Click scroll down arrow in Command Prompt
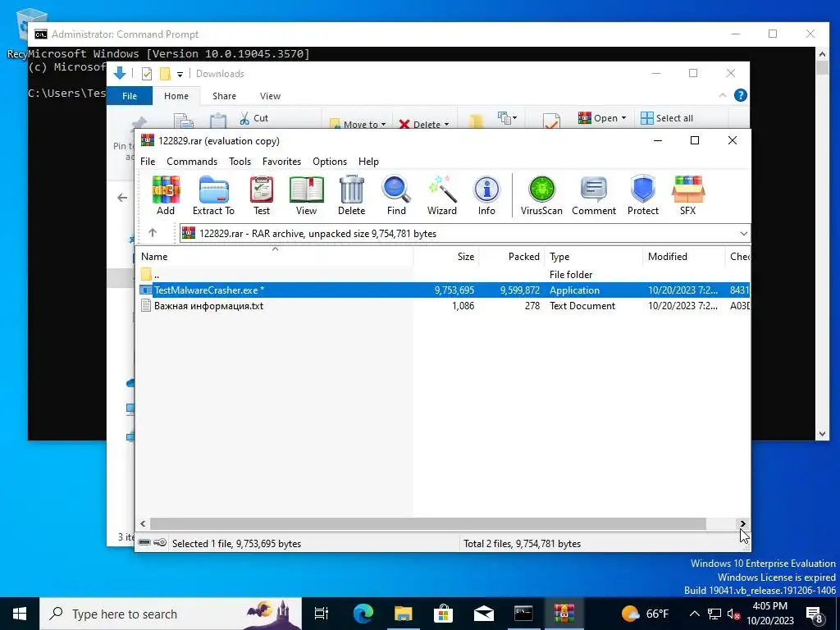Screen dimensions: 840x630 tap(822, 434)
